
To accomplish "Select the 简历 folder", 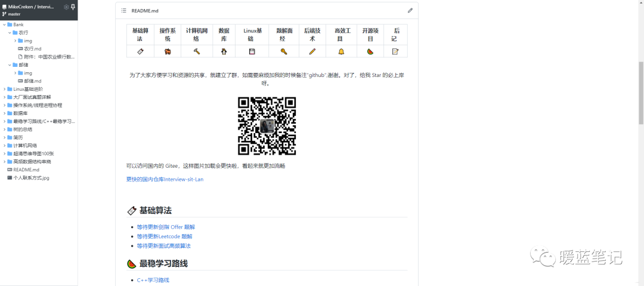I will click(x=18, y=137).
